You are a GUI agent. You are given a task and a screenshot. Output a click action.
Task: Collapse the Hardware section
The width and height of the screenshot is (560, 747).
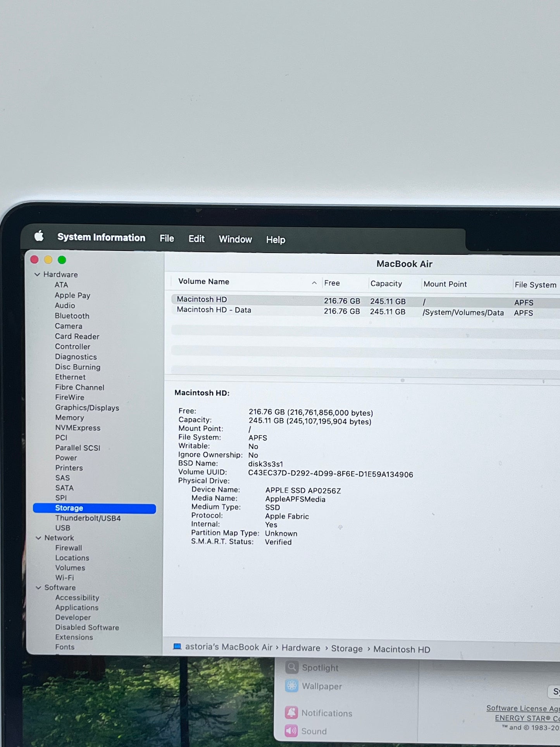tap(37, 274)
